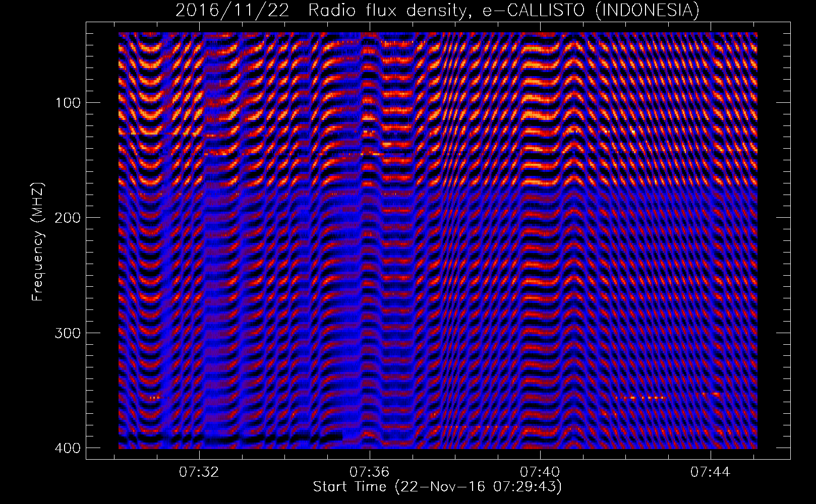
Task: Click the 07:44 time tick label
Action: pyautogui.click(x=711, y=472)
